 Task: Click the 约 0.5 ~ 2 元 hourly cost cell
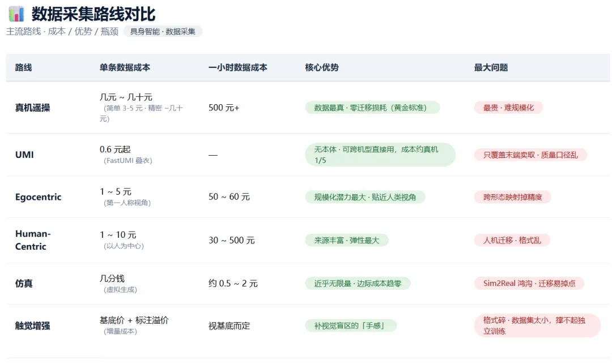pos(233,283)
